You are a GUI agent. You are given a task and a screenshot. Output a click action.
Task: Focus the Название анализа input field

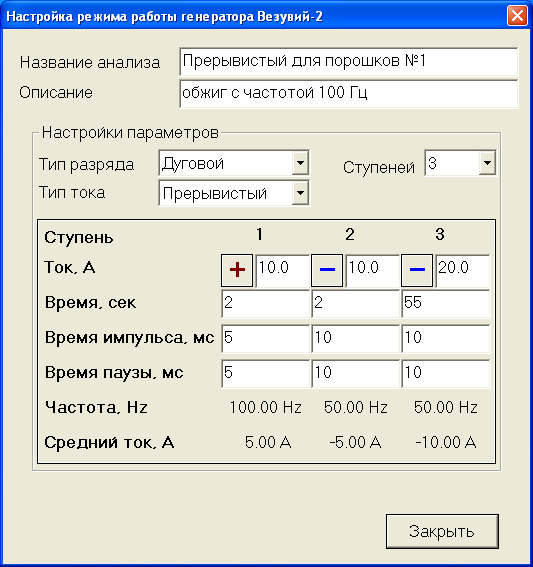pyautogui.click(x=349, y=61)
